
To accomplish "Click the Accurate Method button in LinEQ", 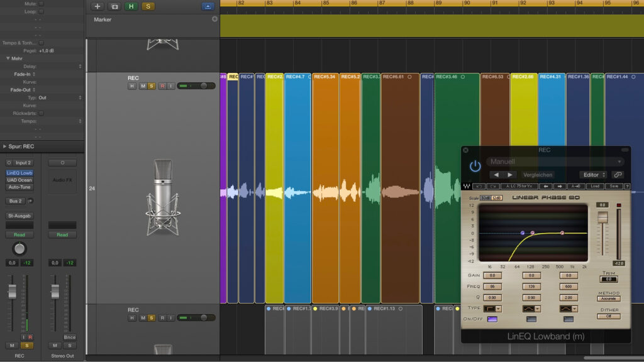I will [x=608, y=299].
